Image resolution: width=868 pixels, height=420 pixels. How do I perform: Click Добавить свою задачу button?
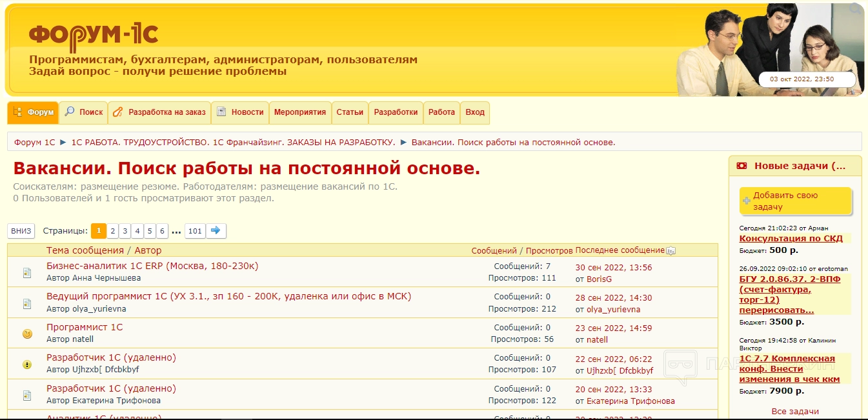795,201
